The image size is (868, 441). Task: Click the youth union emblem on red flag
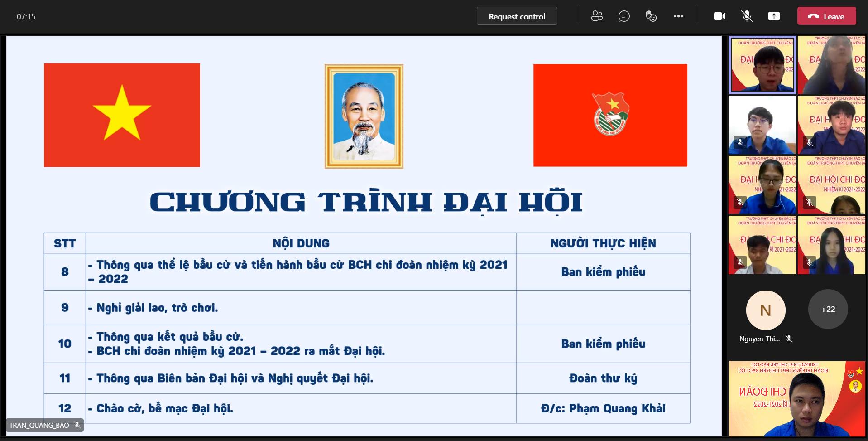pos(610,115)
